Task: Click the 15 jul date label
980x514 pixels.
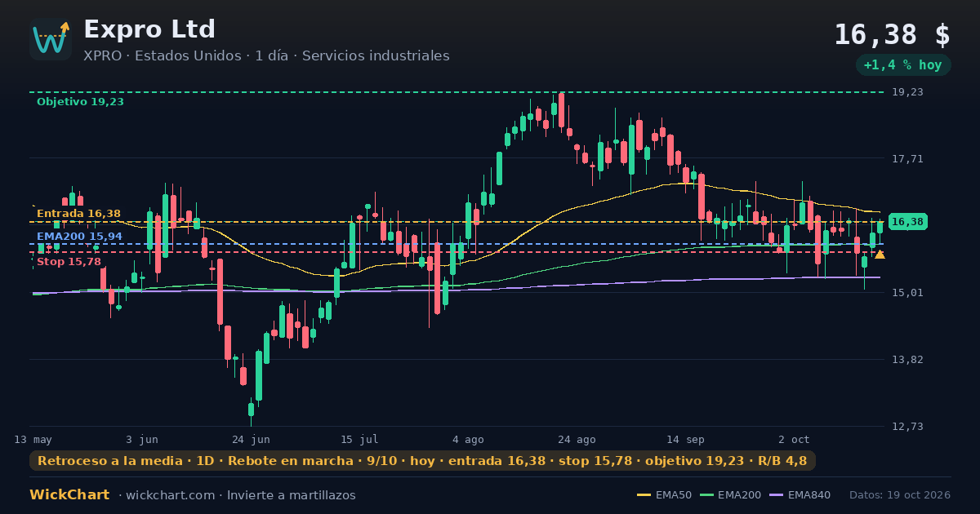Action: coord(359,439)
